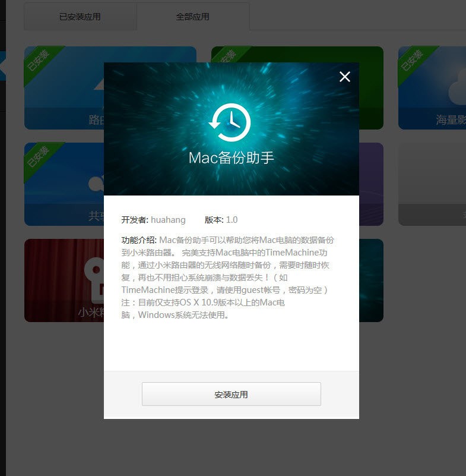Open the 路由 app card in the first row
The image size is (466, 476).
pyautogui.click(x=64, y=88)
